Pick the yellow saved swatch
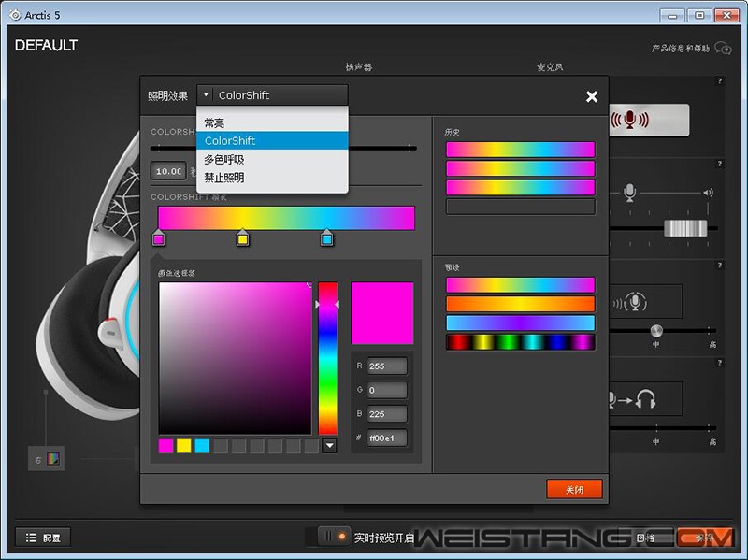The height and width of the screenshot is (560, 748). point(183,446)
